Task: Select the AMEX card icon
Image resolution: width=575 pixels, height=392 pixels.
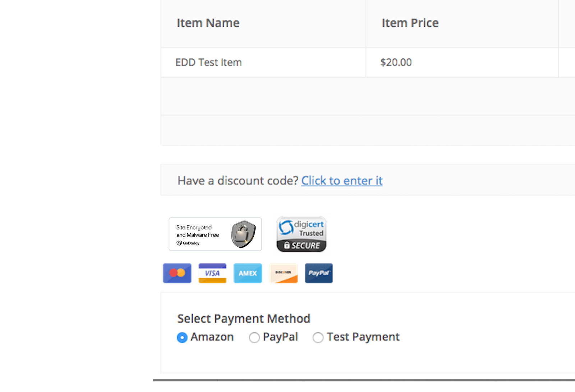Action: pos(247,273)
